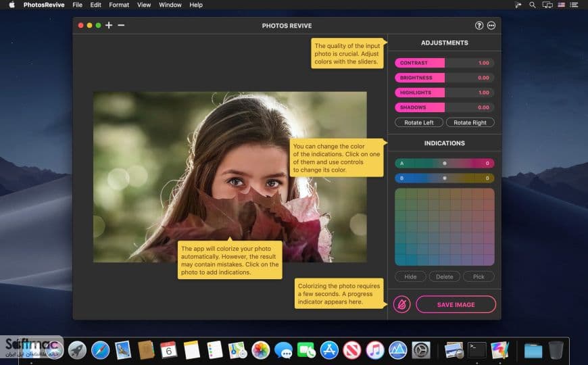Screen dimensions: 588x365
Task: Click the A indication color slider
Action: pos(444,163)
